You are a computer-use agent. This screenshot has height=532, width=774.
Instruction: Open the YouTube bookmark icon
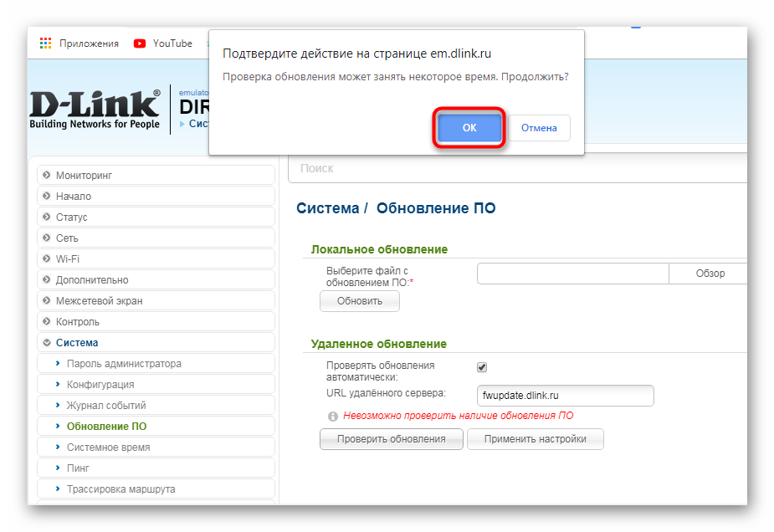[x=140, y=43]
